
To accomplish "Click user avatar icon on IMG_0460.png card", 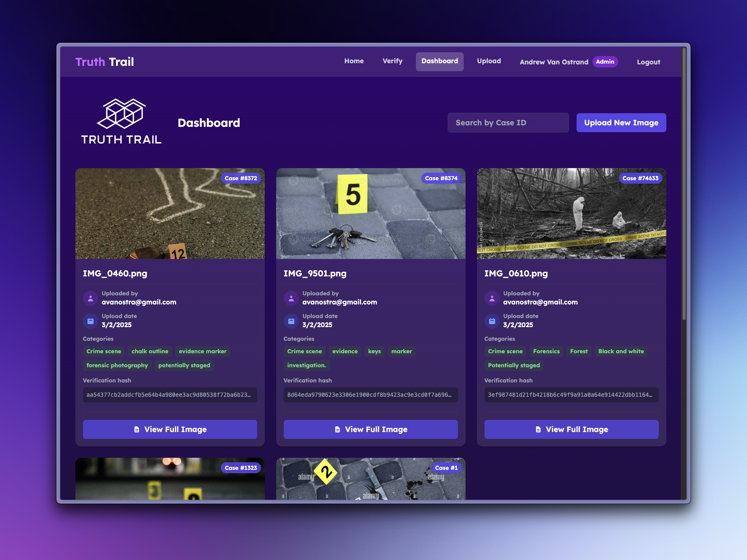I will pyautogui.click(x=91, y=298).
